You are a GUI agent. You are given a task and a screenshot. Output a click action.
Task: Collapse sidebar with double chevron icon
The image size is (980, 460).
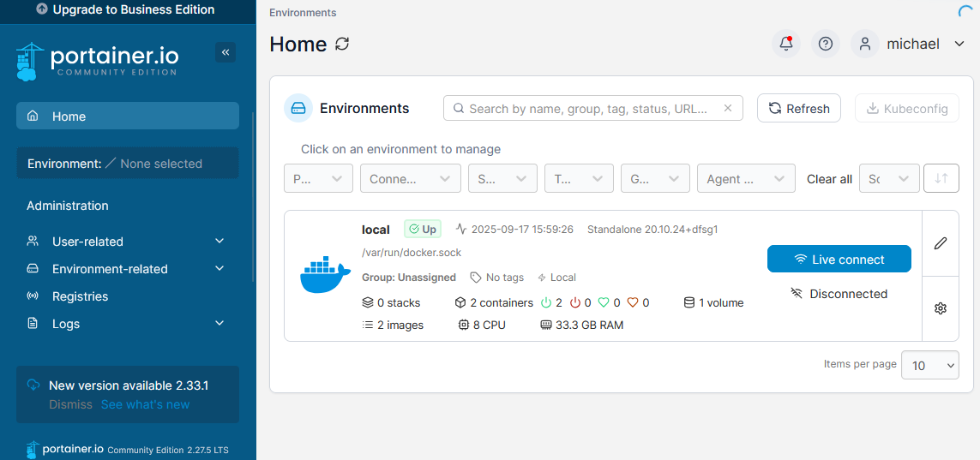point(225,52)
